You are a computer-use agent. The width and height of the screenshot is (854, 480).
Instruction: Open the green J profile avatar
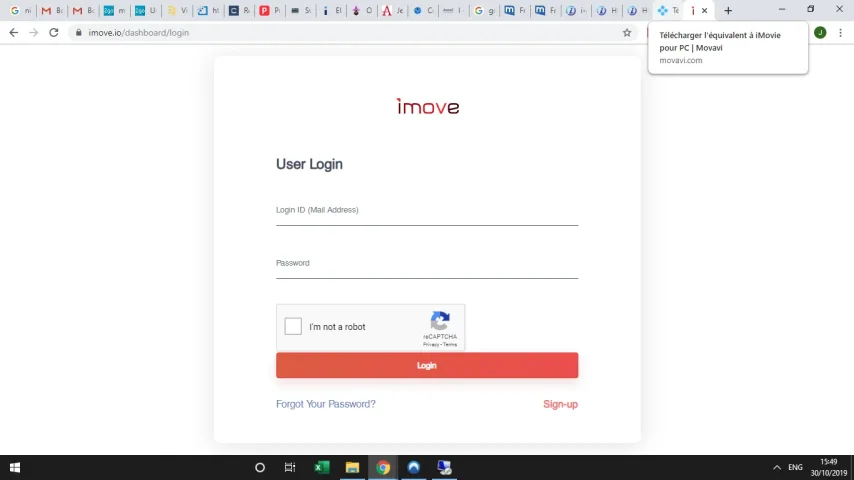pos(820,33)
